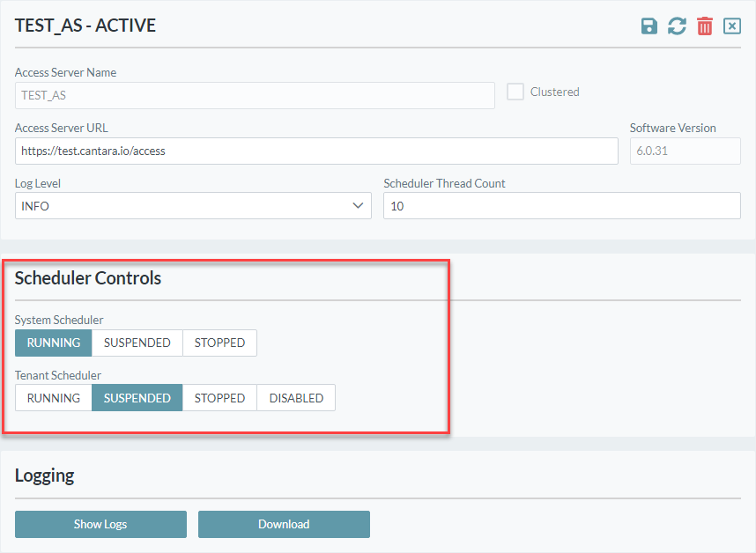
Task: Set System Scheduler to STOPPED
Action: (219, 343)
